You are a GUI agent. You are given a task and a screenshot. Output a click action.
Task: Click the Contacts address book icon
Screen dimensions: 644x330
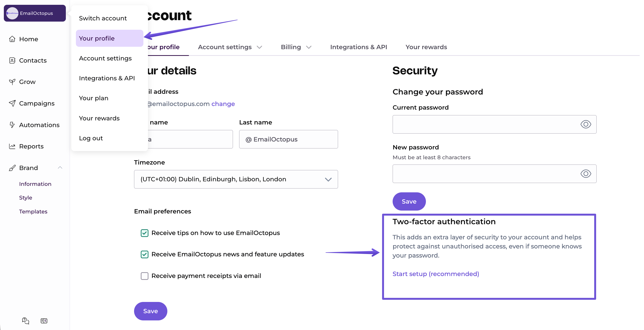click(12, 60)
